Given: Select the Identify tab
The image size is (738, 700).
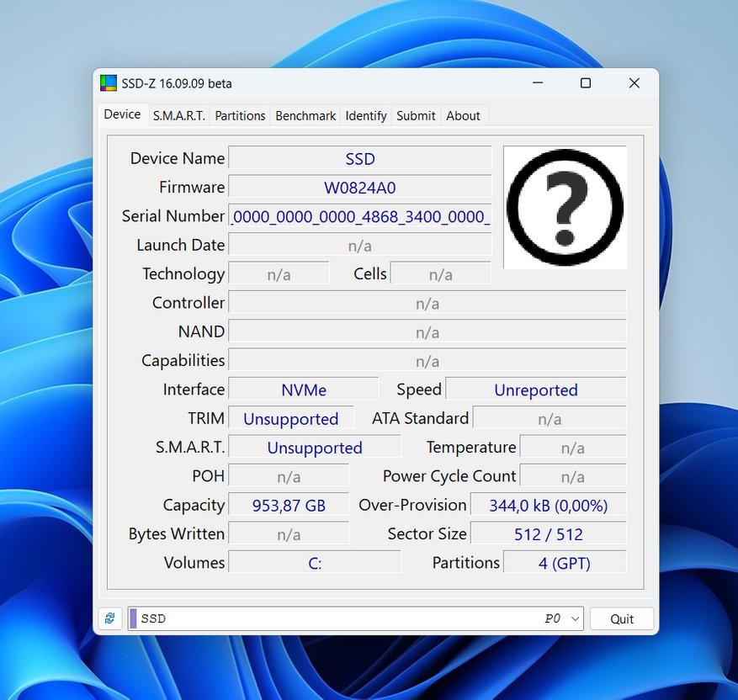Looking at the screenshot, I should 366,116.
